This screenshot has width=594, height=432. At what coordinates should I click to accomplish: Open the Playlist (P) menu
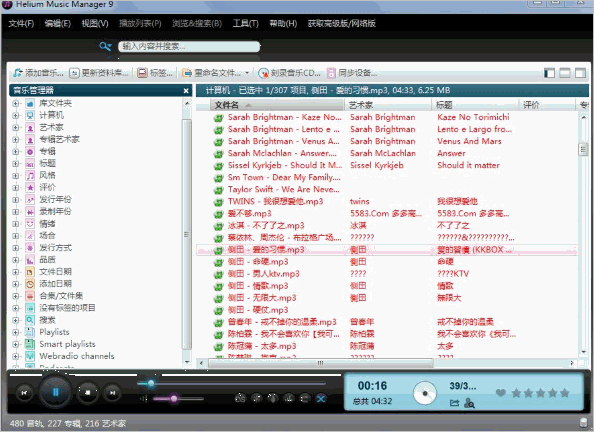pos(140,23)
